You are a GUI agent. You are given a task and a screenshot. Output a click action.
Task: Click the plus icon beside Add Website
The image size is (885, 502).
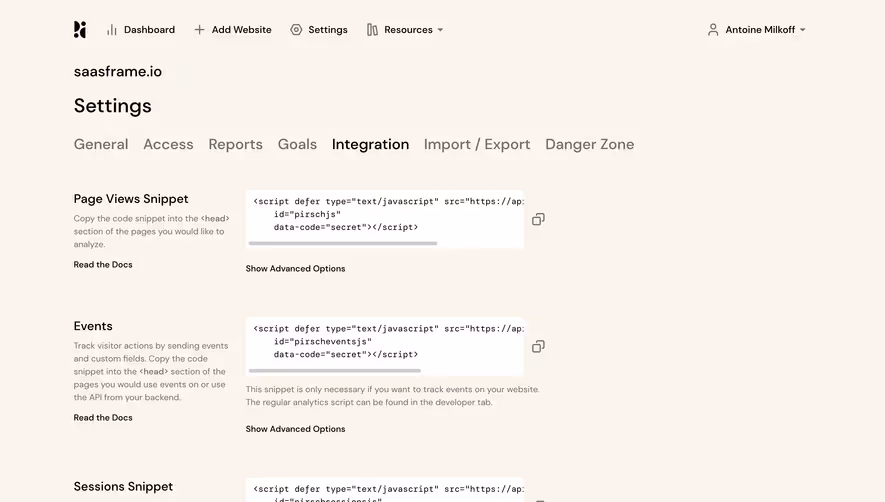point(199,29)
